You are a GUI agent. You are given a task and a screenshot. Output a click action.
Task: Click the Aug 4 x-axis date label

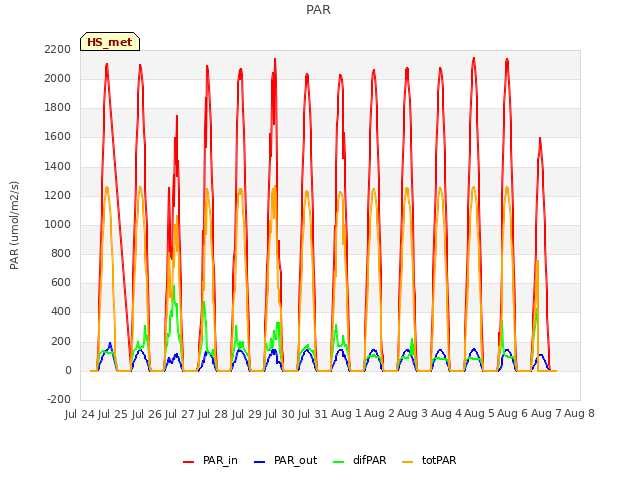pos(446,414)
